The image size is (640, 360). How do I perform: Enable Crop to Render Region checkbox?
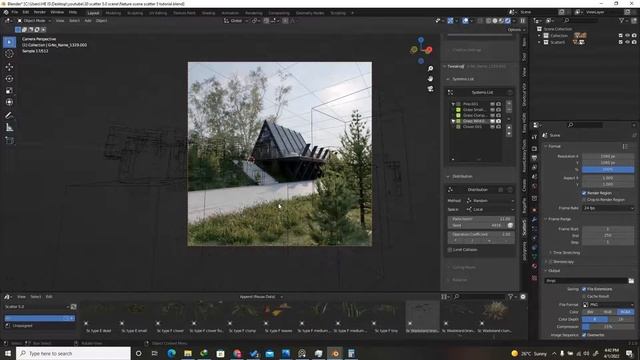click(x=584, y=200)
